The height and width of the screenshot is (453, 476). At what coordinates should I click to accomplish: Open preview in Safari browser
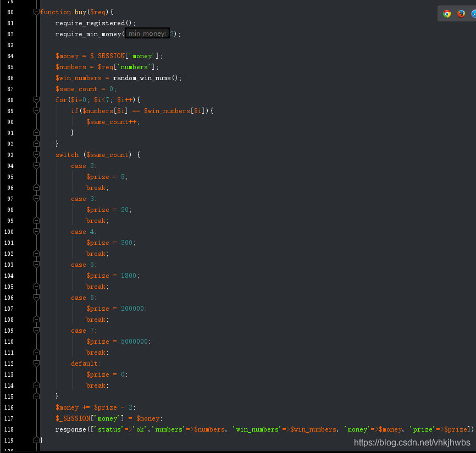click(x=473, y=14)
